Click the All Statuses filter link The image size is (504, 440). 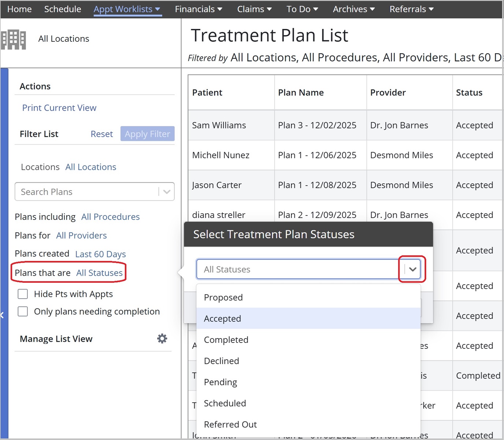pyautogui.click(x=99, y=273)
